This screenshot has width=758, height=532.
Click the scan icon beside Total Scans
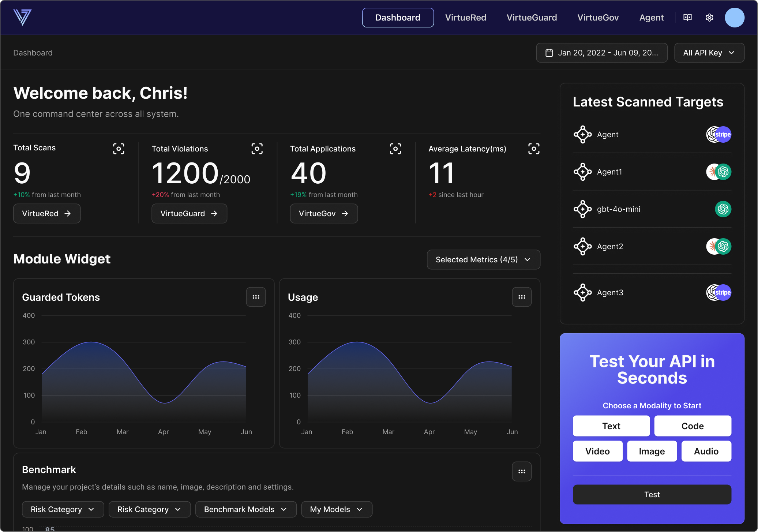(x=119, y=149)
